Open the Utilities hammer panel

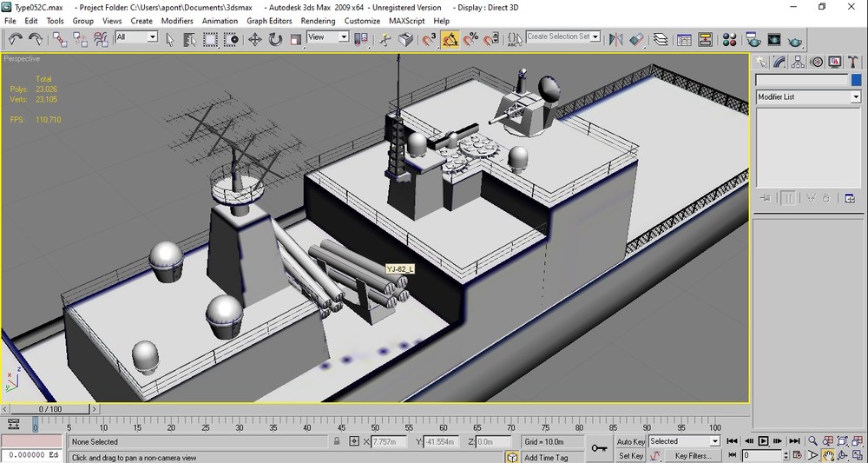[x=853, y=62]
